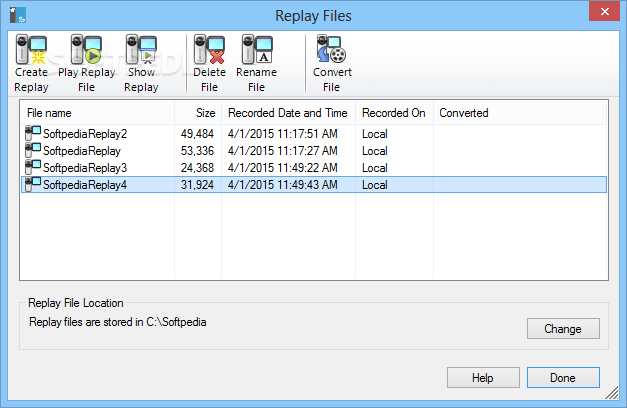Click the Show Replay toolbar icon
Viewport: 627px width, 408px height.
point(141,50)
